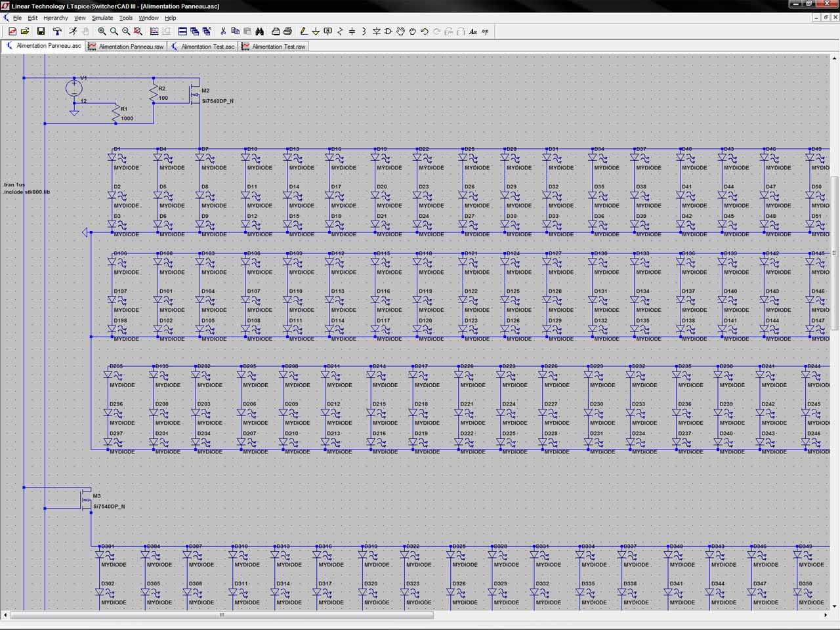Select the ground symbol below V1
840x630 pixels.
click(74, 112)
